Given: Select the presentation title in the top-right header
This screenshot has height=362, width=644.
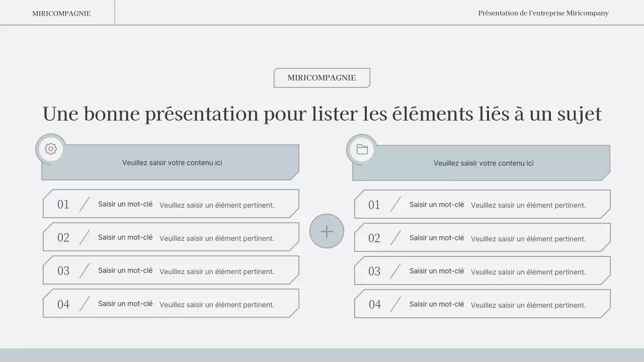Looking at the screenshot, I should (543, 13).
